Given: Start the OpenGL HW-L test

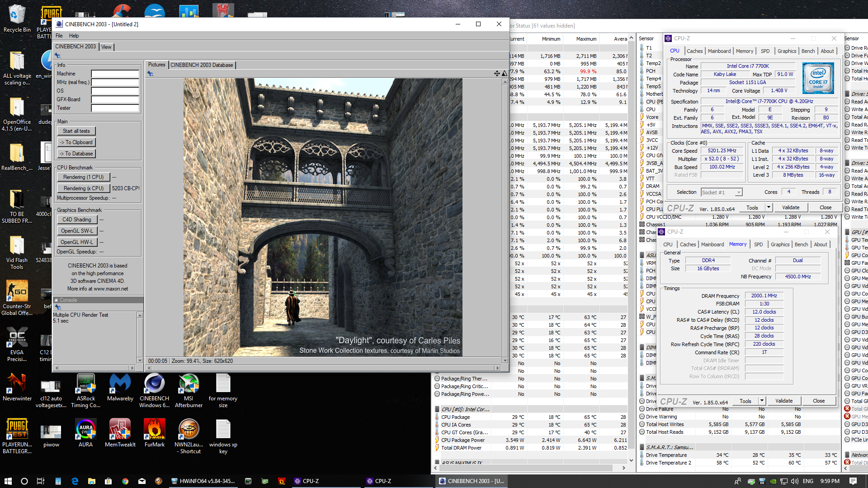Looking at the screenshot, I should 77,242.
